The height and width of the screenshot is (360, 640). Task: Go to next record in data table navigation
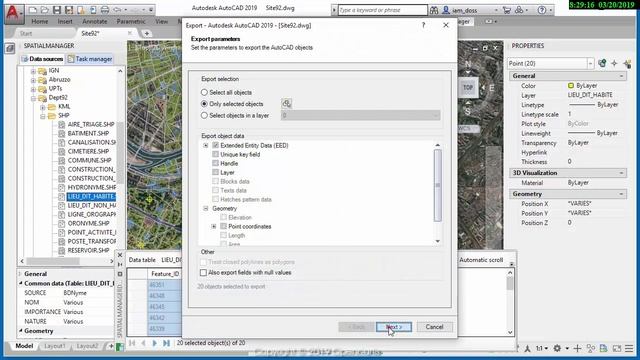point(155,343)
